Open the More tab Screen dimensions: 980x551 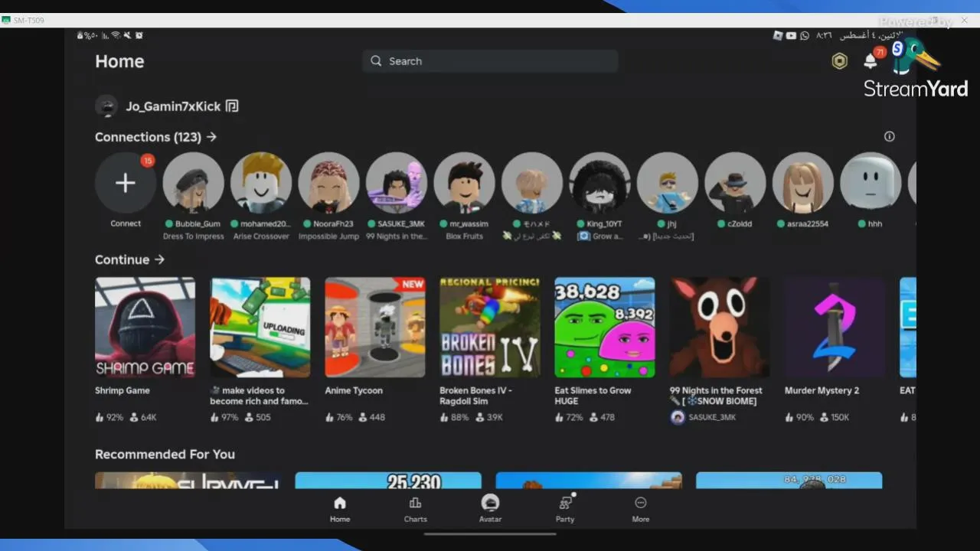click(x=641, y=509)
